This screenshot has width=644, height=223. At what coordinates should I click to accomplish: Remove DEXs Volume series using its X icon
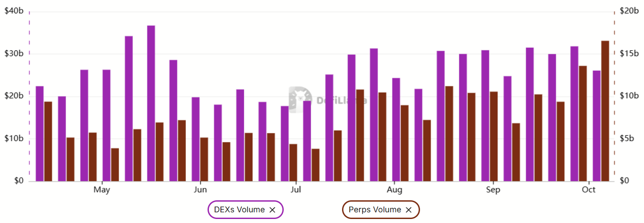(x=273, y=210)
